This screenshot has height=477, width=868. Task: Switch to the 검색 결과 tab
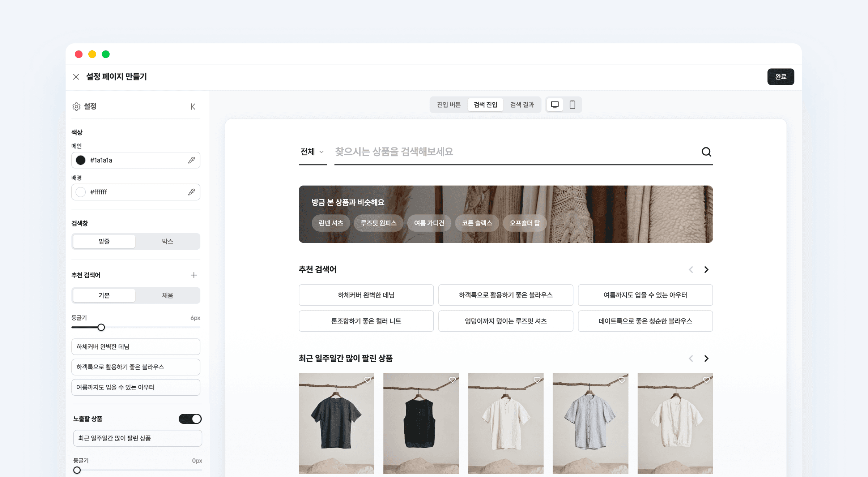click(x=522, y=105)
